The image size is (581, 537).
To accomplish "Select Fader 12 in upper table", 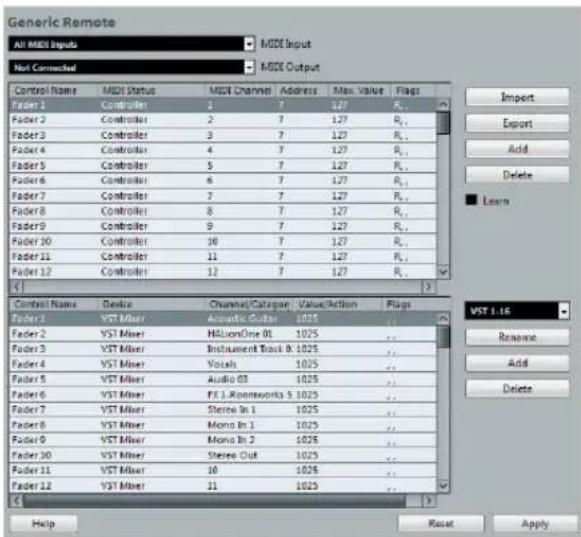I will 223,272.
